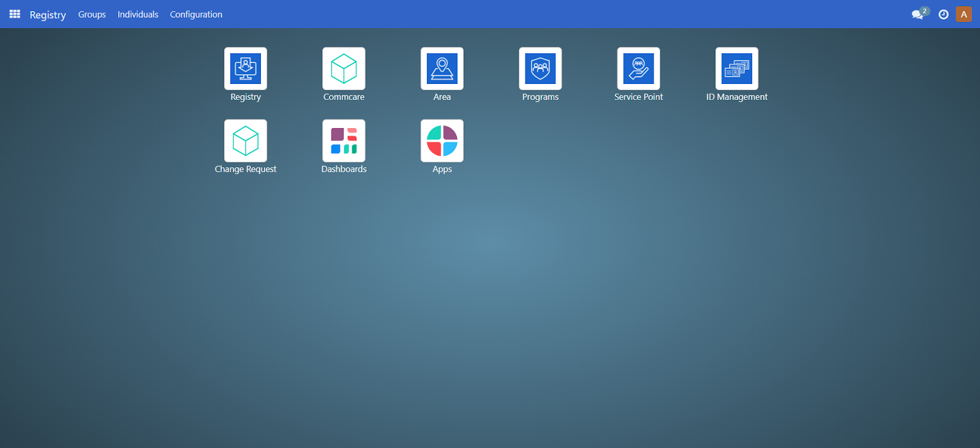
Task: Open the user avatar menu
Action: point(964,14)
